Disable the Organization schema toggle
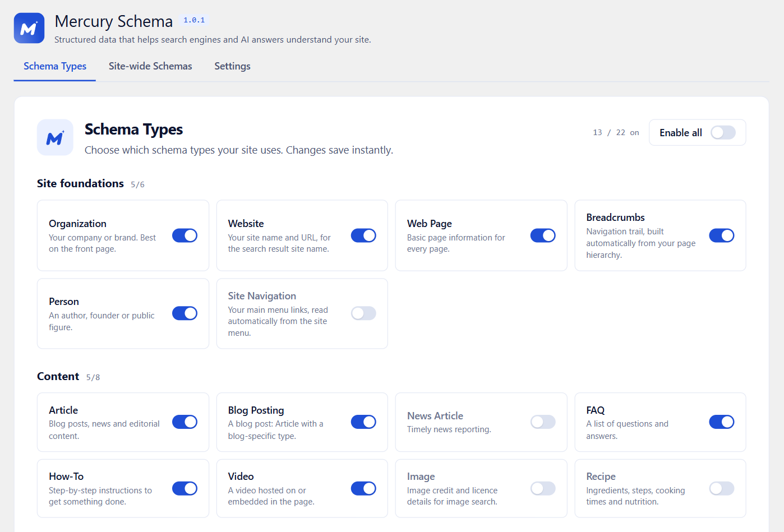The height and width of the screenshot is (532, 784). pyautogui.click(x=185, y=235)
